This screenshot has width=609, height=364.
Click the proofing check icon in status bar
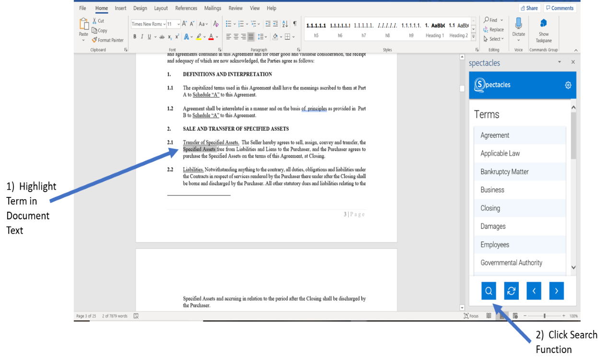pyautogui.click(x=136, y=316)
